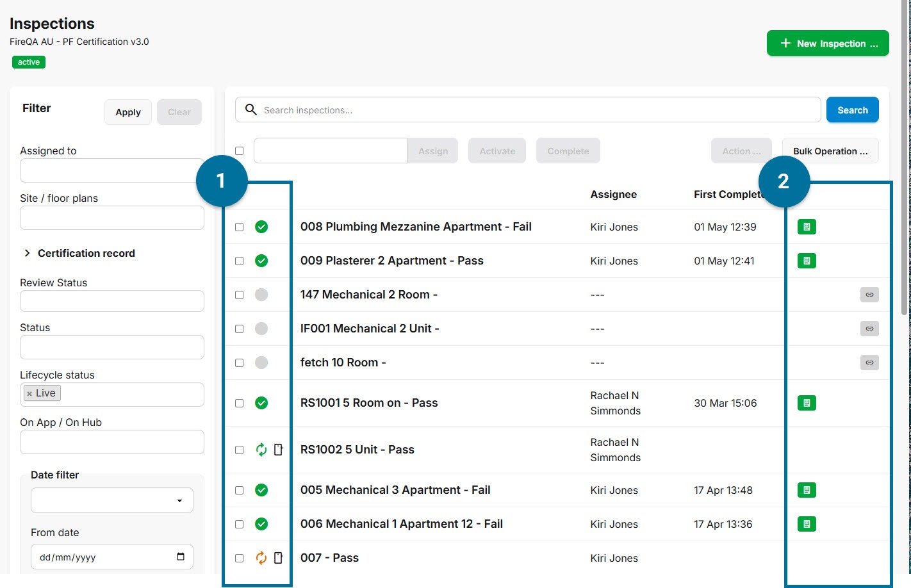This screenshot has width=911, height=588.
Task: Apply the filter
Action: 128,112
